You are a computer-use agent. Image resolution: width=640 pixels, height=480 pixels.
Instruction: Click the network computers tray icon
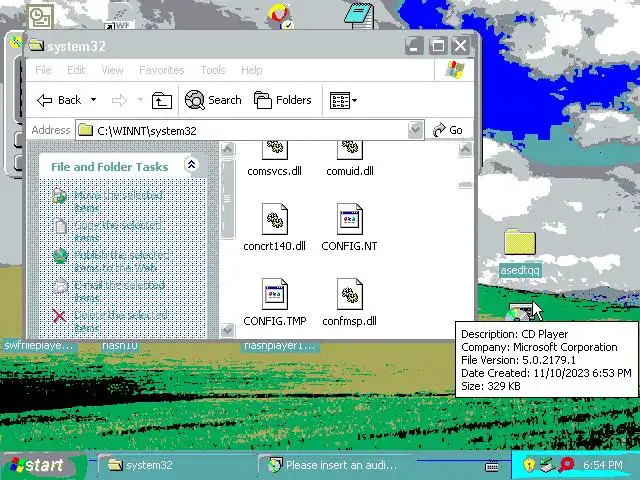tap(547, 465)
